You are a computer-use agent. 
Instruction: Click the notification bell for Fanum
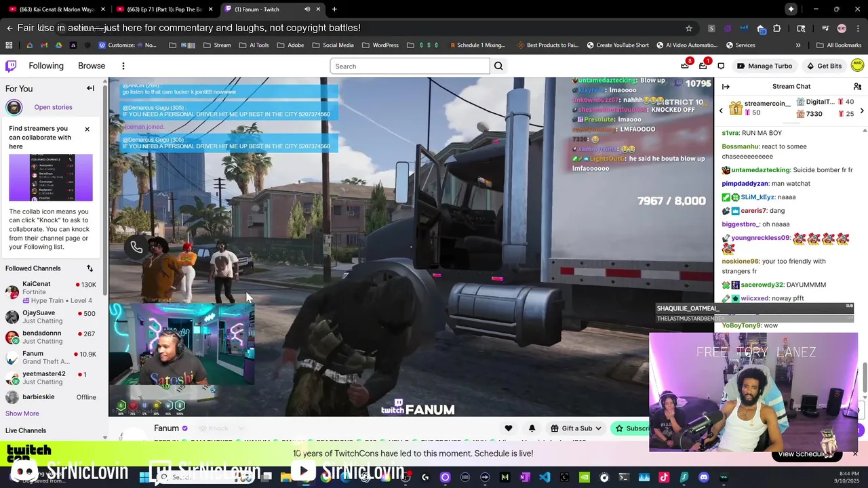pos(532,428)
